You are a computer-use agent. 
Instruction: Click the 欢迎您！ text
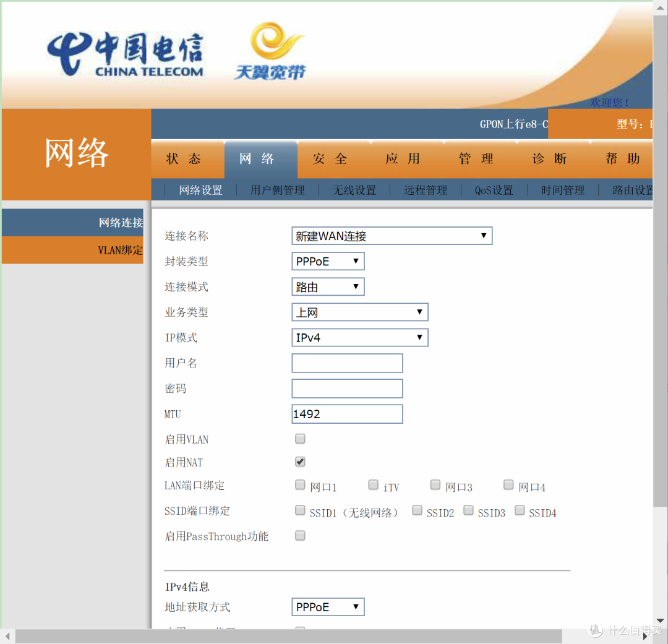(609, 102)
